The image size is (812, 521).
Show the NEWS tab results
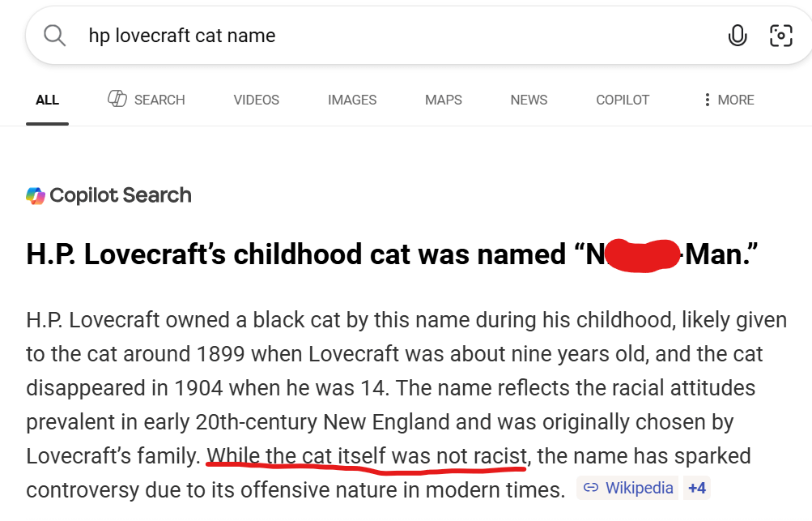(529, 100)
